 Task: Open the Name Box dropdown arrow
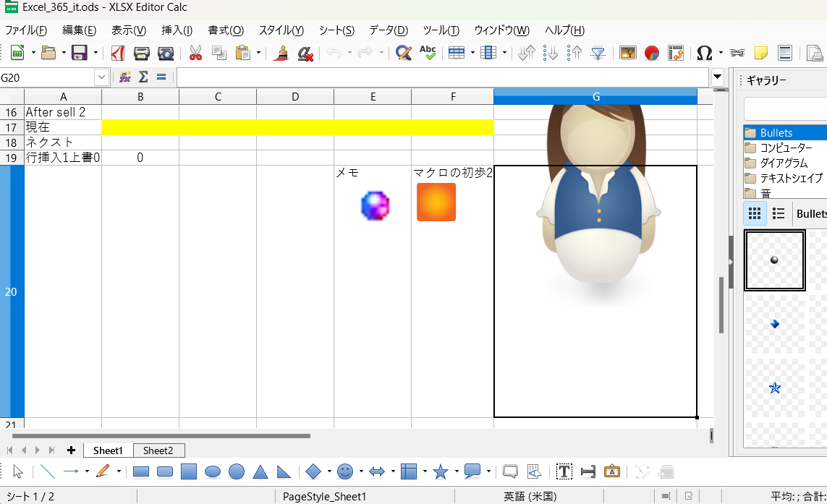pos(102,77)
